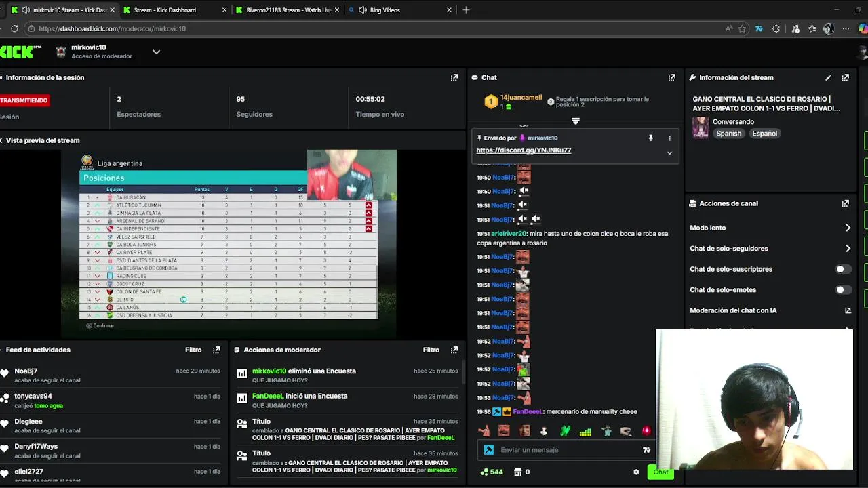Open browser favorites list icon
Screen dimensions: 868x488
(x=812, y=28)
